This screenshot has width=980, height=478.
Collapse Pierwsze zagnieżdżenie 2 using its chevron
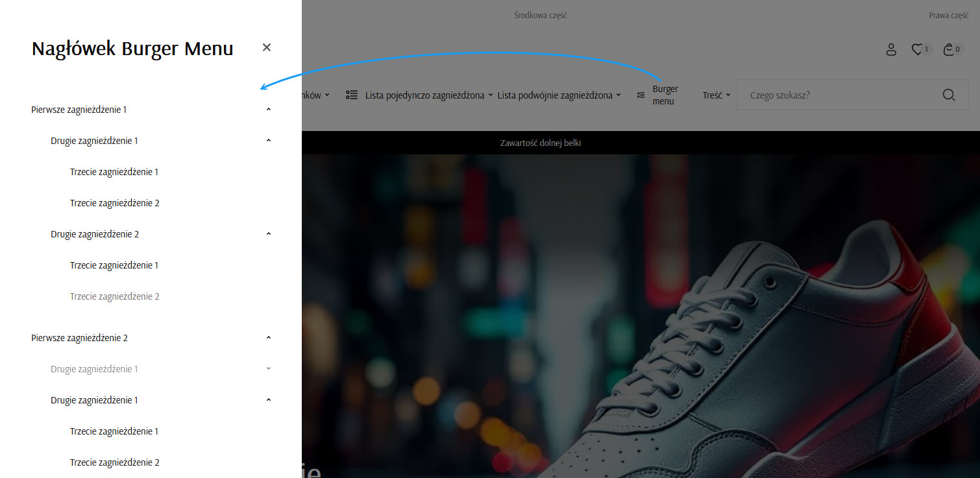269,338
